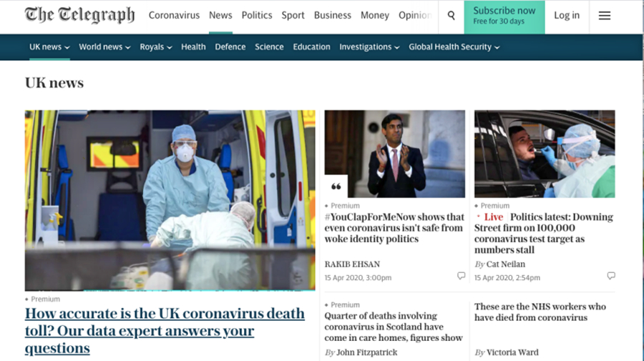
Task: Open the Politics latest Downing Street headline
Action: 544,233
